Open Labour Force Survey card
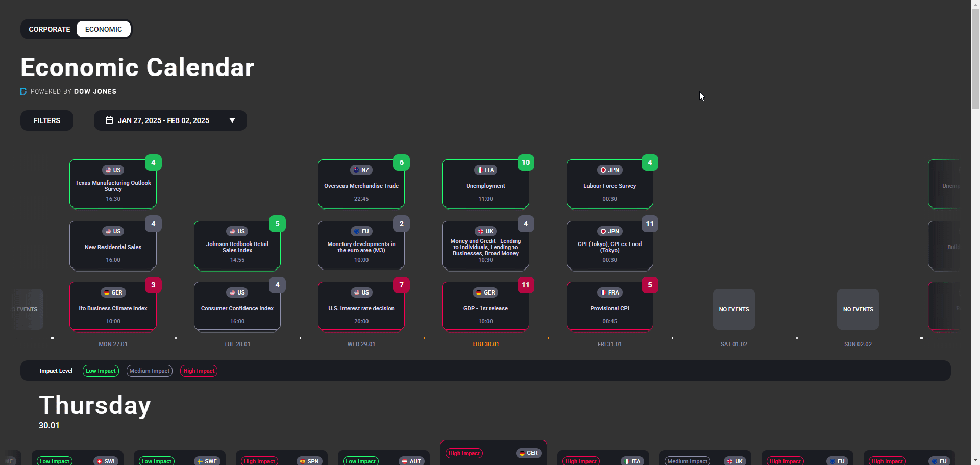 coord(610,184)
